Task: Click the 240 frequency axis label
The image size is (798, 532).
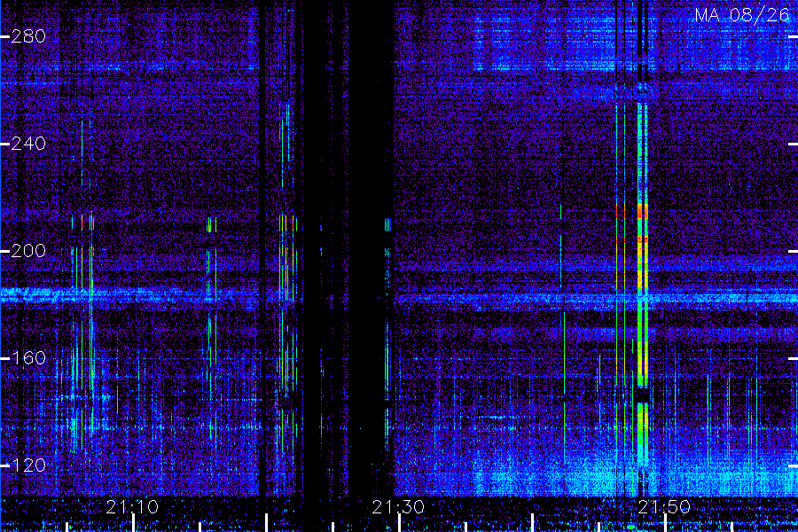Action: coord(28,144)
